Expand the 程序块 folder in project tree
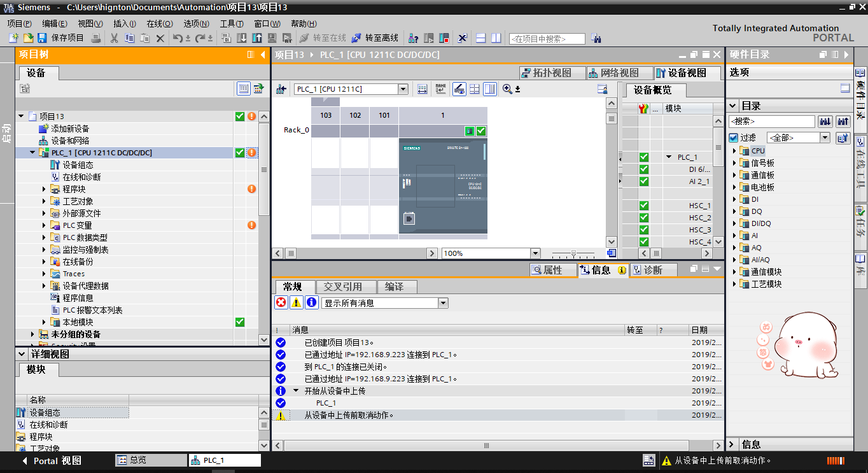The image size is (868, 473). click(x=45, y=189)
